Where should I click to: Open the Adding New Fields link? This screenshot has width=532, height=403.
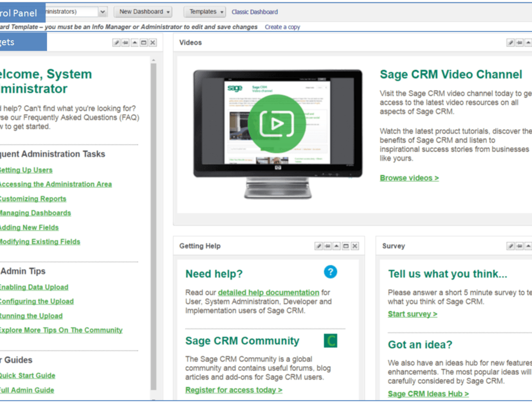point(29,228)
